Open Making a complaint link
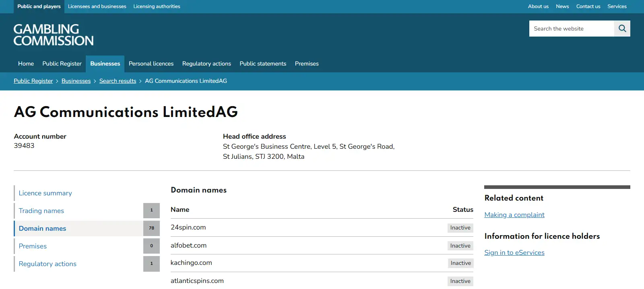The image size is (644, 289). coord(514,215)
